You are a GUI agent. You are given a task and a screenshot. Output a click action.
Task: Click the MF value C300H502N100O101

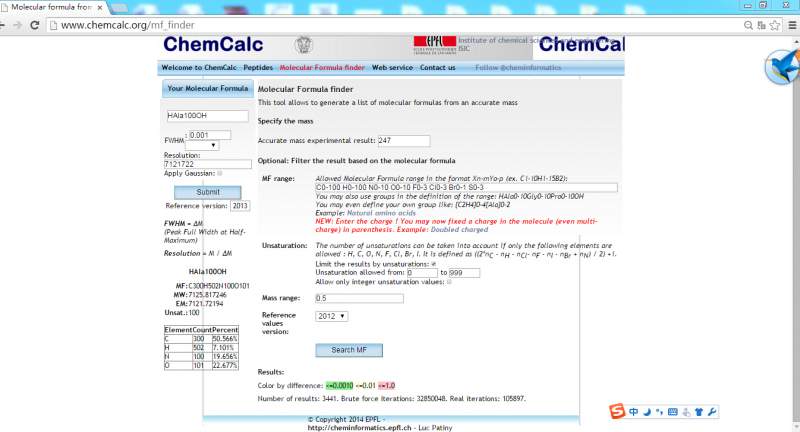pyautogui.click(x=219, y=286)
